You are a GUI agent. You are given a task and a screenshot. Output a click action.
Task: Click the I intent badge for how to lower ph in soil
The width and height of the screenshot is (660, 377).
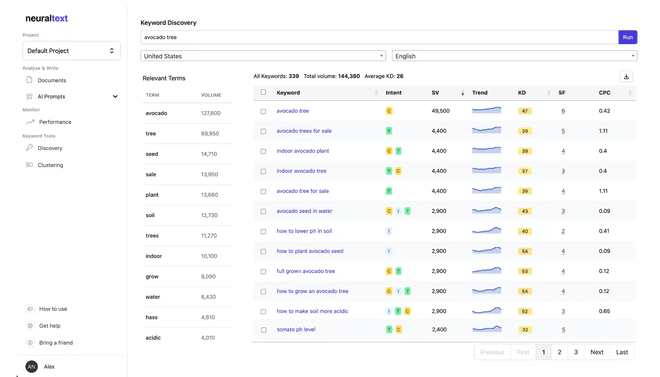coord(389,231)
